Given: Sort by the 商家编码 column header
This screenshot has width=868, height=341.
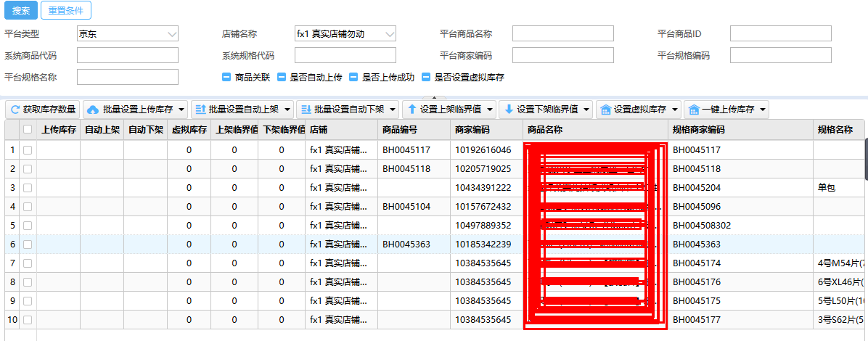Looking at the screenshot, I should pos(472,130).
